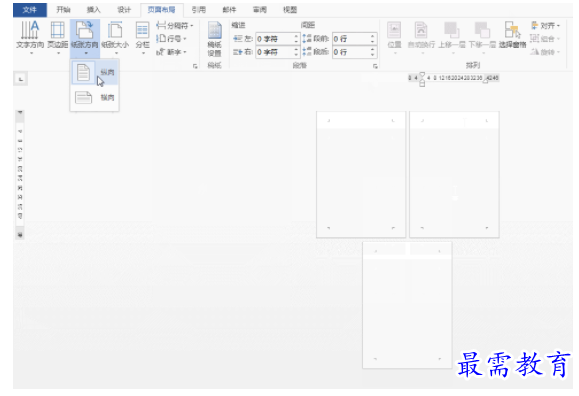Click the left indent 0 字符 field
This screenshot has width=579, height=396.
pyautogui.click(x=275, y=39)
